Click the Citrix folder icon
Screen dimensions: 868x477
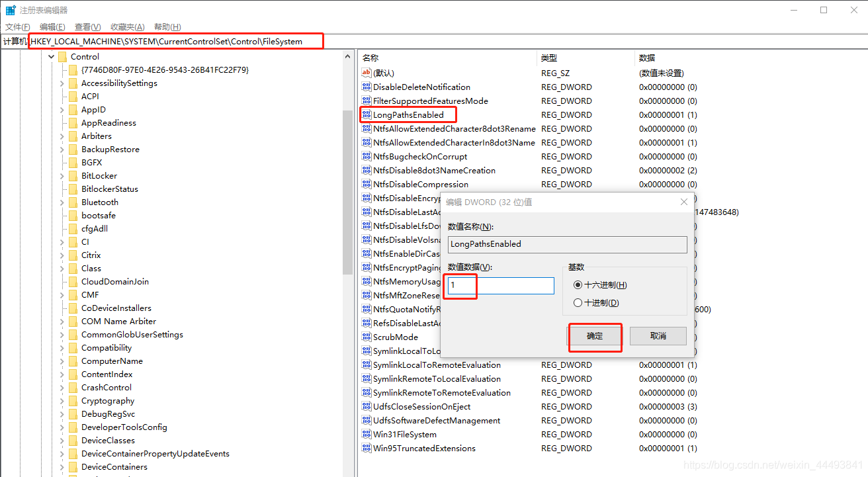pyautogui.click(x=73, y=255)
